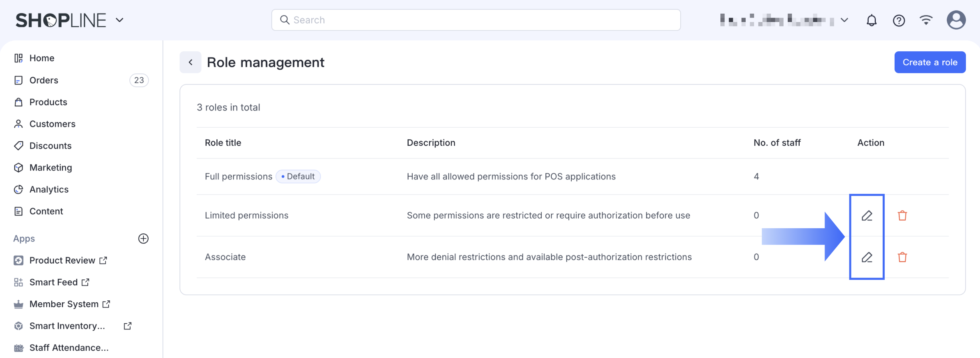
Task: Open the user profile avatar
Action: tap(956, 20)
